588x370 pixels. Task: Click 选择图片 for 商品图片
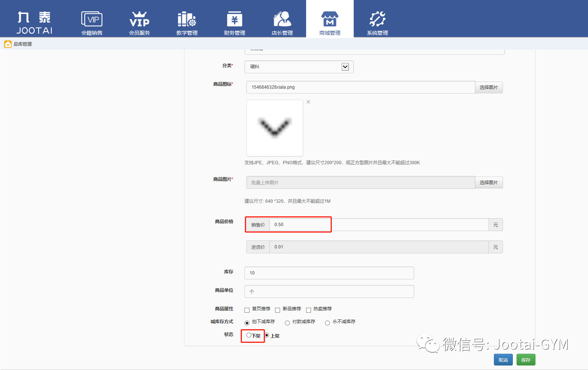(x=489, y=182)
